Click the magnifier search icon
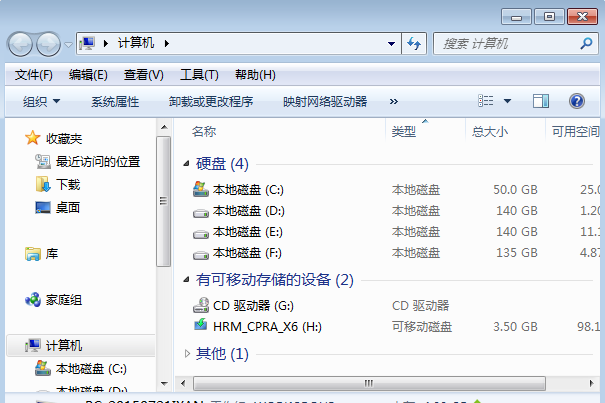605x403 pixels. (x=586, y=43)
